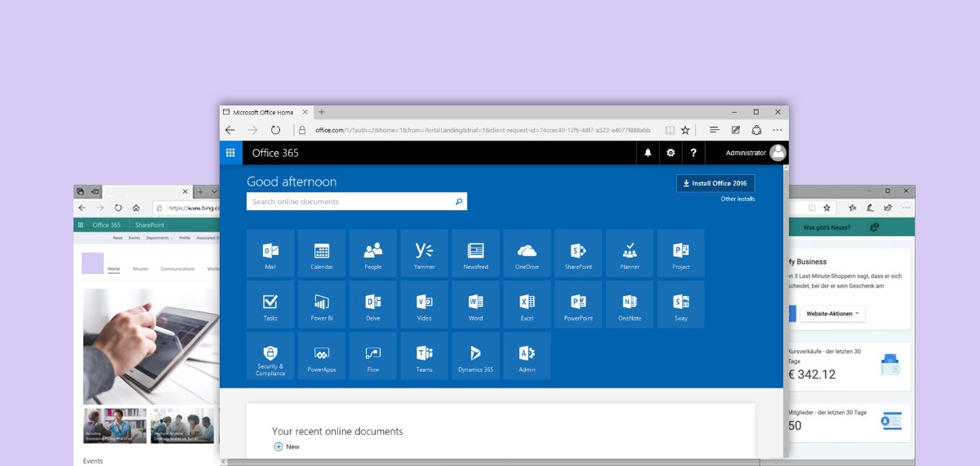Open a new tab in the front browser
This screenshot has width=980, height=466.
[x=322, y=112]
